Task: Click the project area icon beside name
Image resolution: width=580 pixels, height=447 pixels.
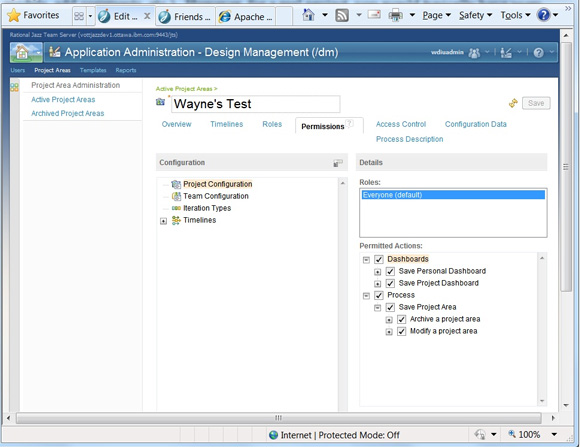Action: (160, 102)
